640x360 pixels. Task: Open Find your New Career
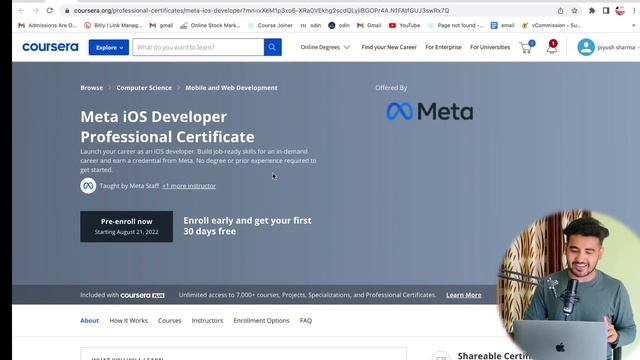[x=389, y=47]
